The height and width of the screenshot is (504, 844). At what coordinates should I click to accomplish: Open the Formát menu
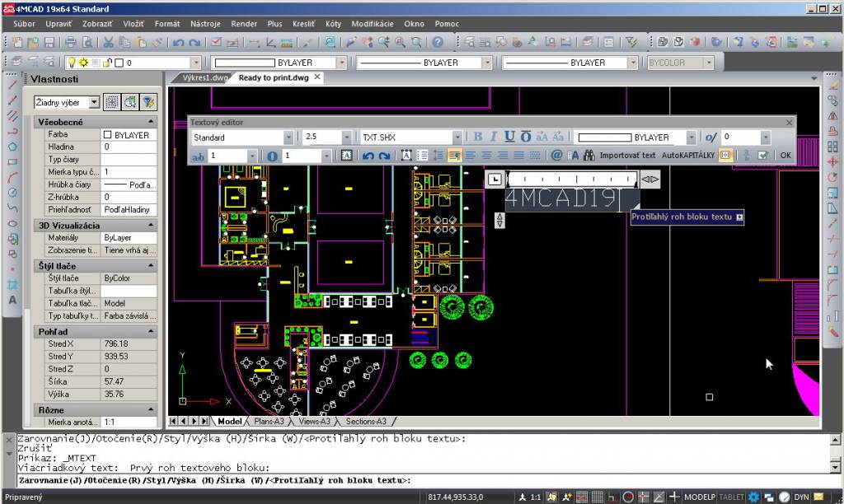[x=167, y=24]
